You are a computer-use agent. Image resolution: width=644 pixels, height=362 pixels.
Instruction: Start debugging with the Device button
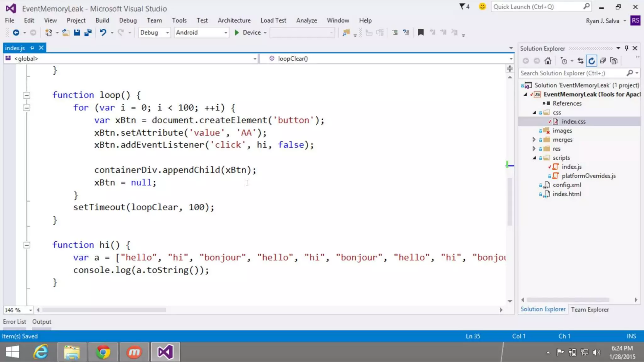(x=248, y=32)
